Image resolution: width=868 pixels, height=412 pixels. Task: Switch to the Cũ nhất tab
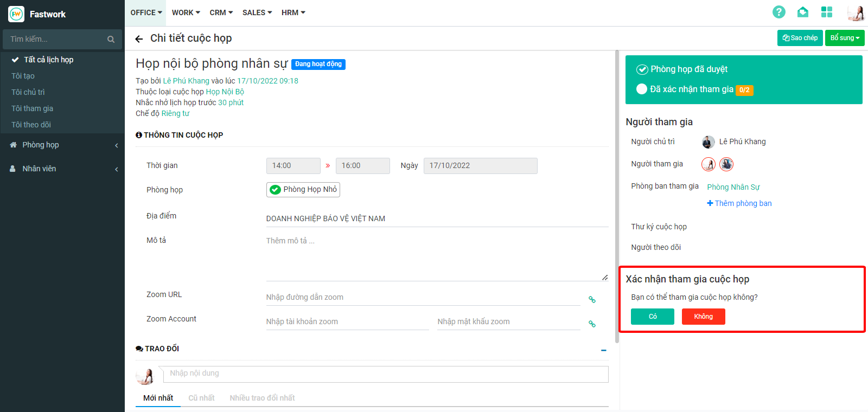click(x=201, y=398)
